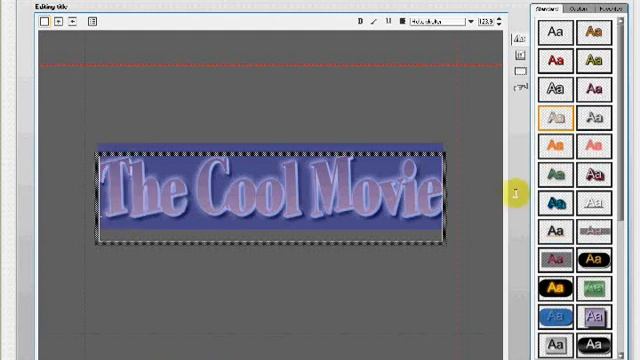Apply the green boxed Aa look
Viewport: 640px width, 360px height.
594,288
